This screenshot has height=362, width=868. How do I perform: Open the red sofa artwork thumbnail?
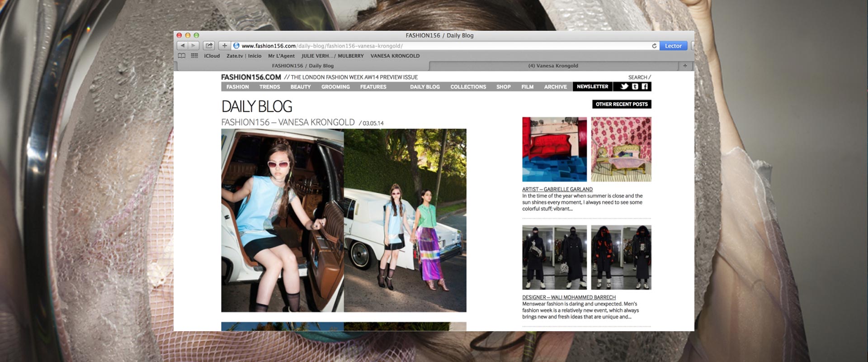pyautogui.click(x=555, y=149)
